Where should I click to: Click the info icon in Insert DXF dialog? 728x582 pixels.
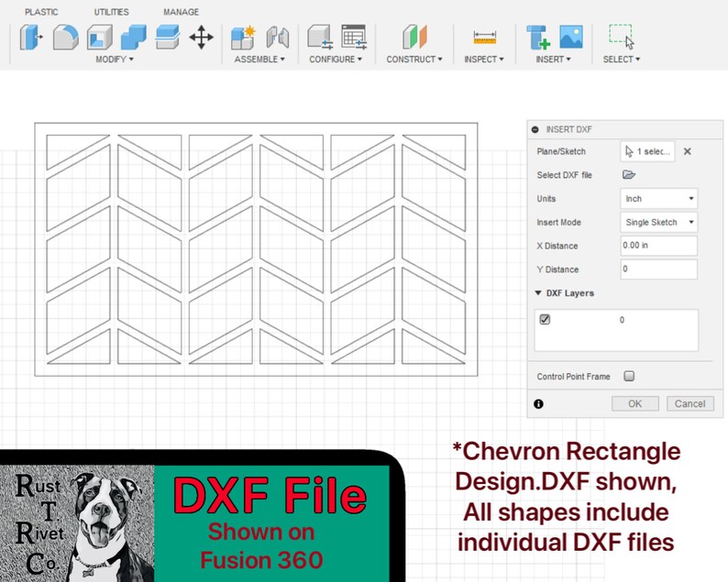pyautogui.click(x=538, y=404)
